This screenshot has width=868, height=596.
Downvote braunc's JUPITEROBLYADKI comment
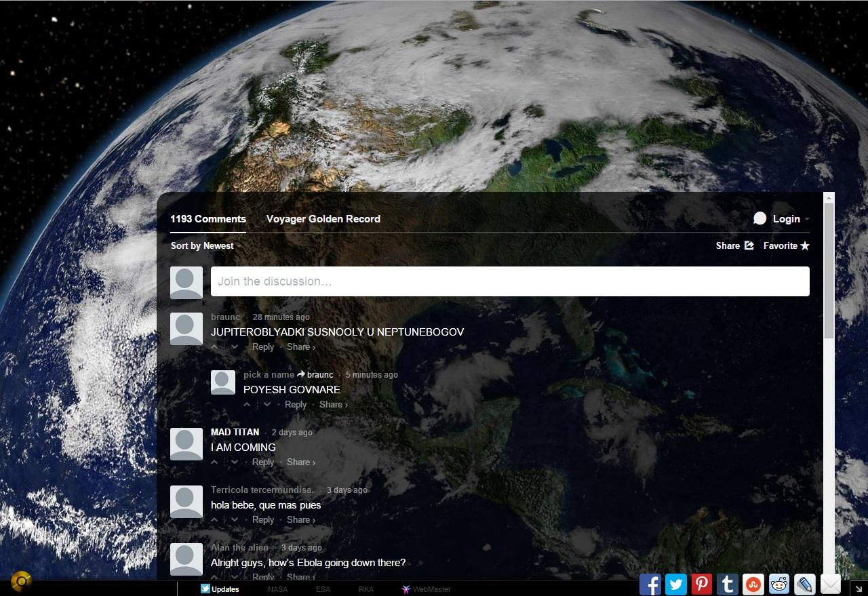[235, 346]
